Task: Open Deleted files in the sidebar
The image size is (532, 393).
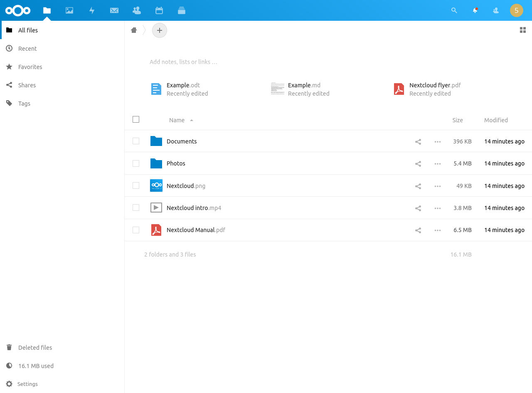Action: coord(62,348)
